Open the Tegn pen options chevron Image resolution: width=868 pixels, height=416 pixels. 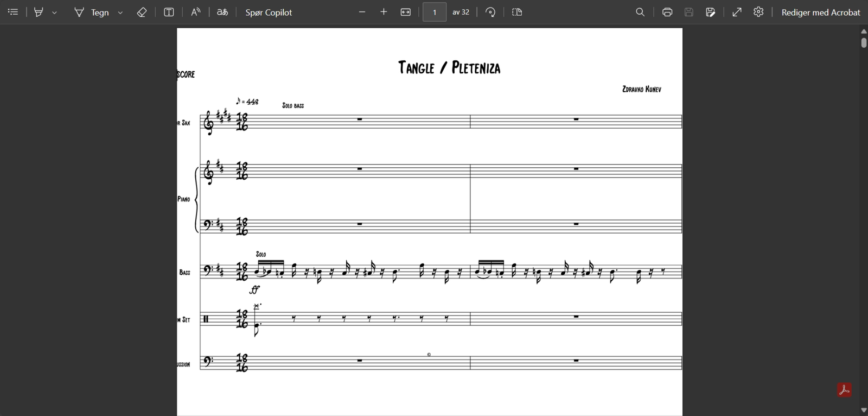point(120,12)
